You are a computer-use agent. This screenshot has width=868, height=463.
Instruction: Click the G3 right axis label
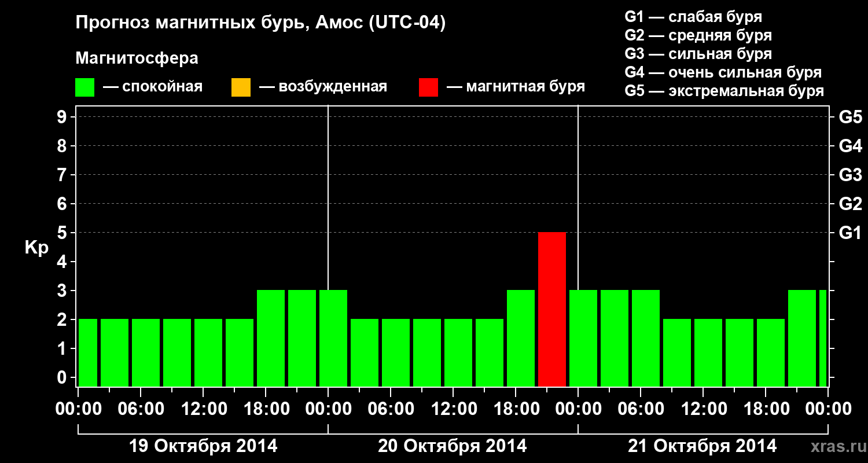(851, 175)
